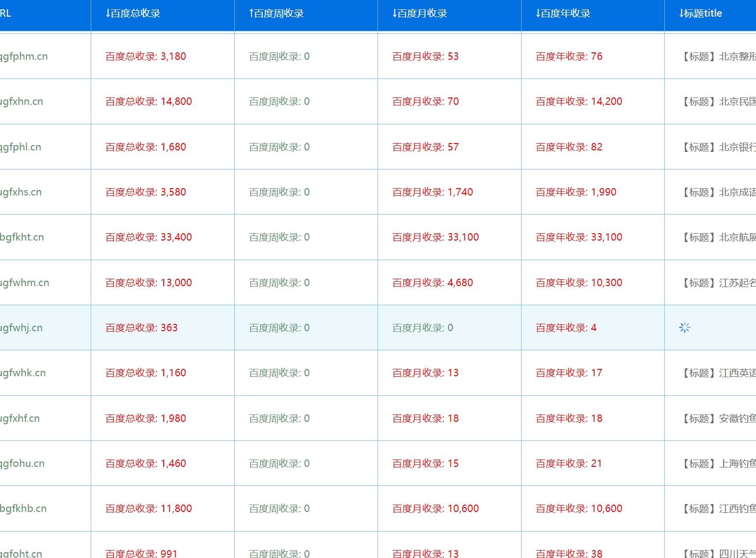
Task: Sort by 百度年收录 column header
Action: tap(563, 14)
